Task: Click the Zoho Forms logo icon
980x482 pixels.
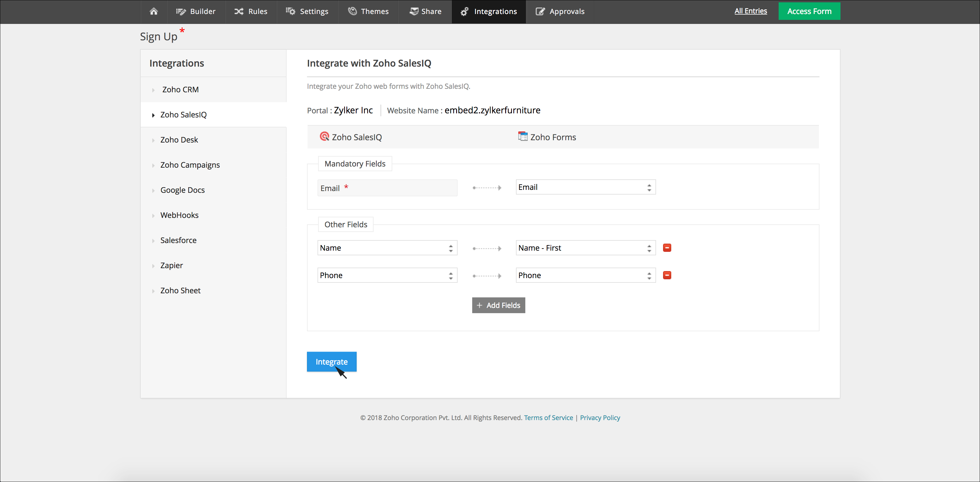Action: click(523, 136)
